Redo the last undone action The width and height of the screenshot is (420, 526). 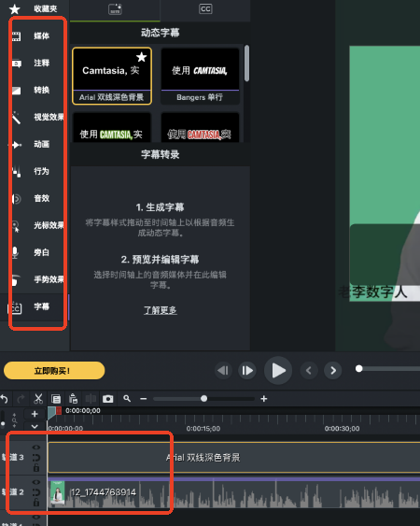[21, 399]
